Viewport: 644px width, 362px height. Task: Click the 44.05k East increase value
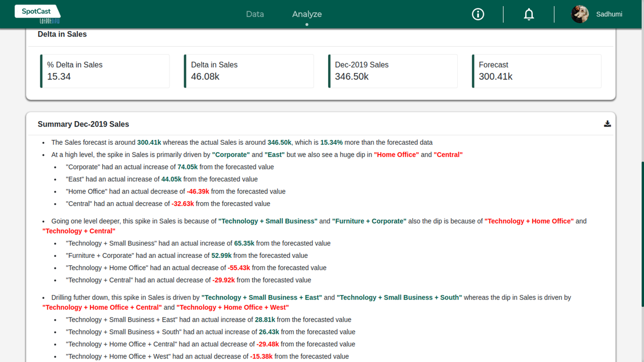click(172, 179)
